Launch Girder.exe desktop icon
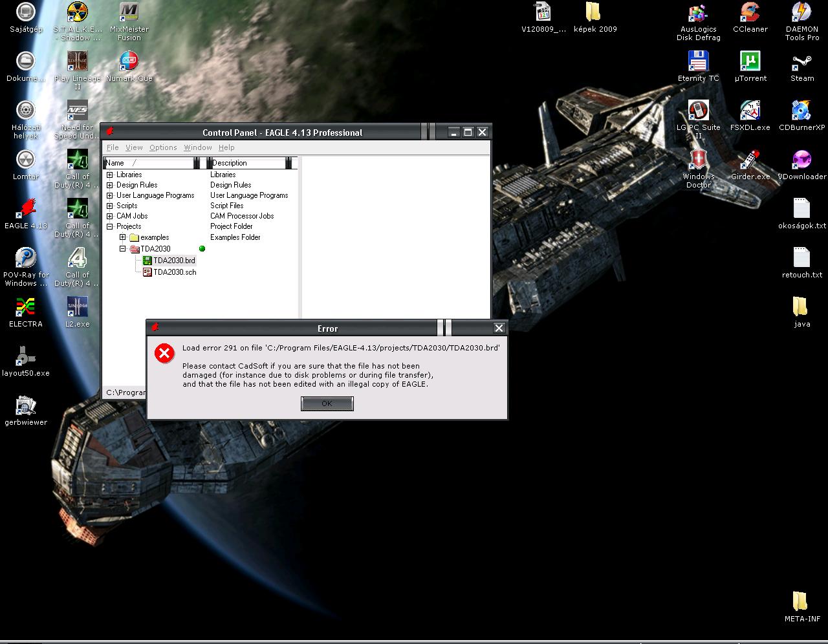This screenshot has height=644, width=828. click(x=750, y=166)
